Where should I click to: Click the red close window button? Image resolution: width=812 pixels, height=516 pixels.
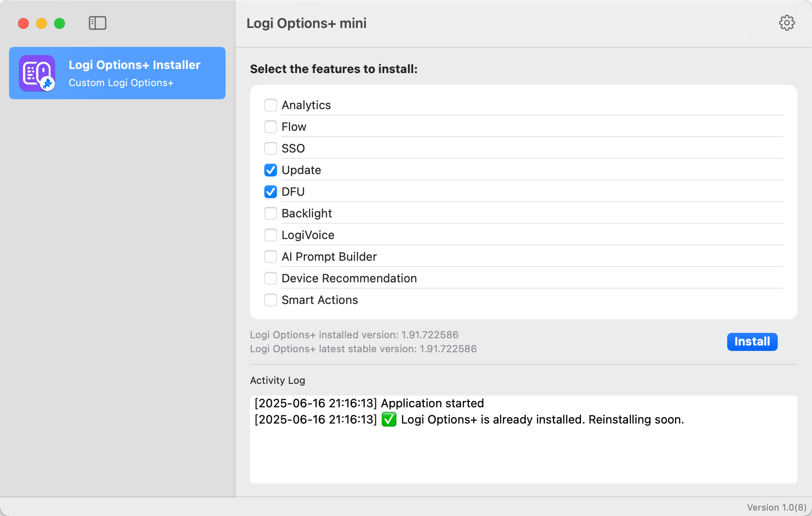click(23, 23)
